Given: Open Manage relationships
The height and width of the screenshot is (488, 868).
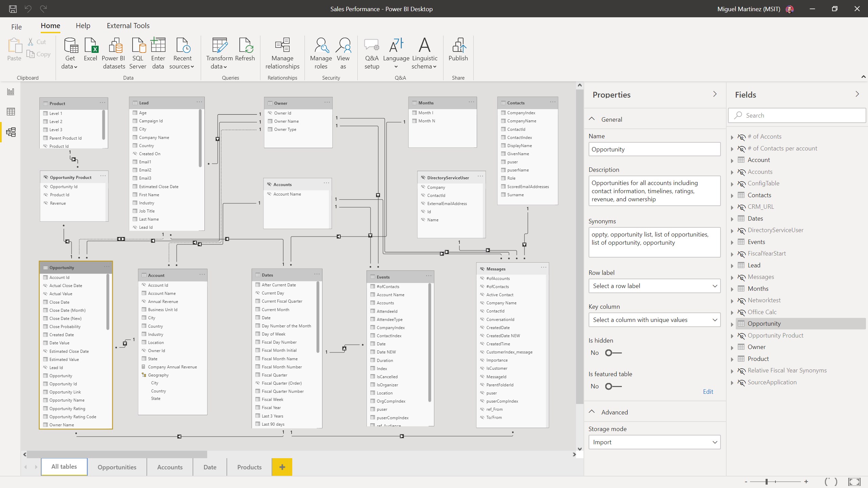Looking at the screenshot, I should 282,53.
